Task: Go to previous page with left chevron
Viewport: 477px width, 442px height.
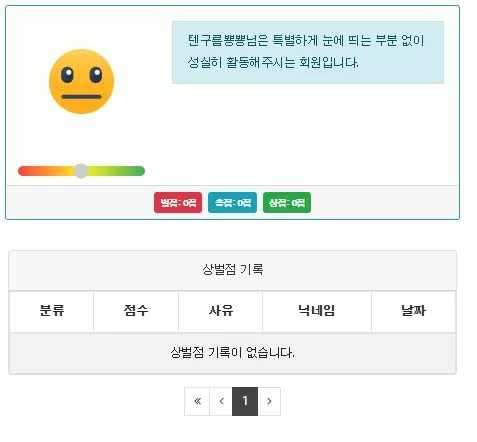Action: [x=221, y=401]
